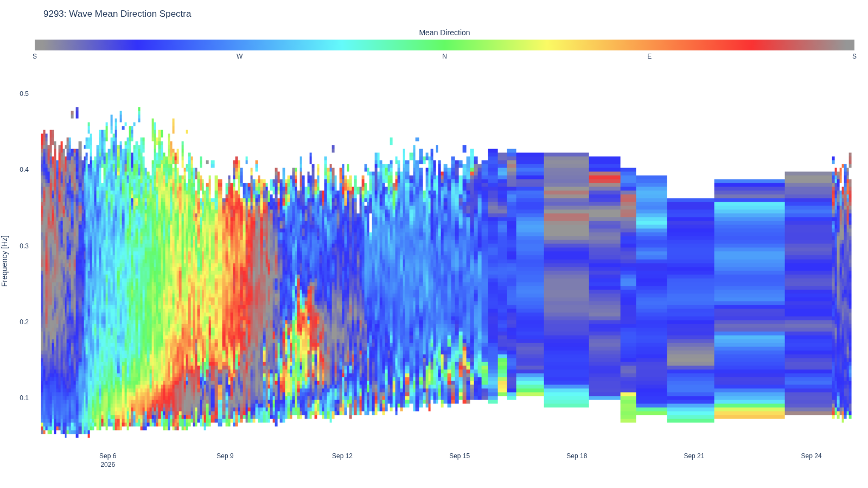
Task: Click the 'W' label on the colorbar
Action: [240, 56]
